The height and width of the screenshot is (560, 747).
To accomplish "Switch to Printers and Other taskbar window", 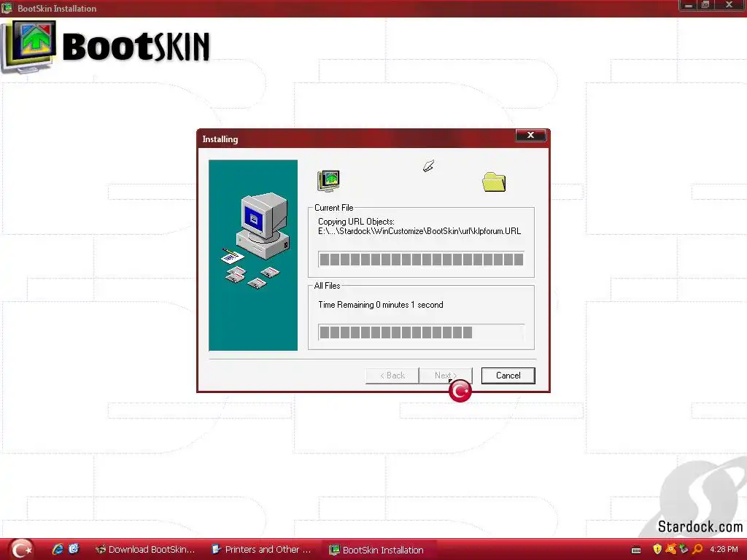I will [262, 550].
